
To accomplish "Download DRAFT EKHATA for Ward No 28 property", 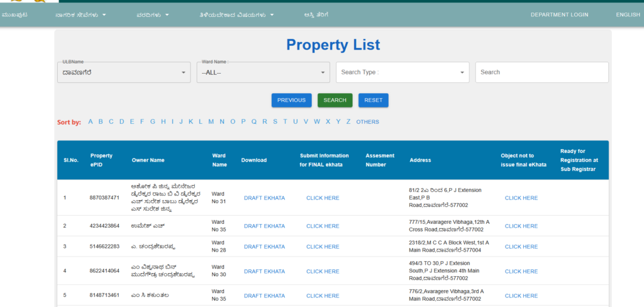I will pos(264,247).
